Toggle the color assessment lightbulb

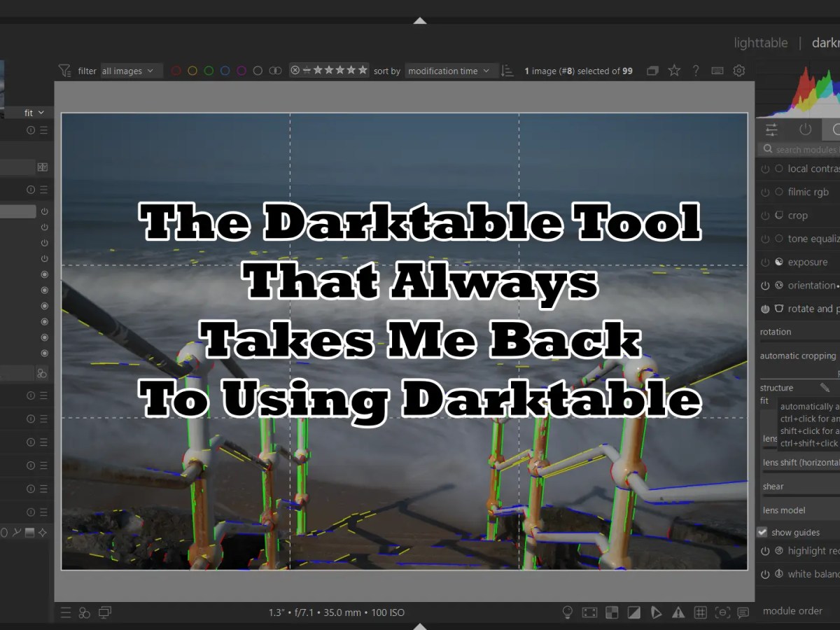point(568,612)
